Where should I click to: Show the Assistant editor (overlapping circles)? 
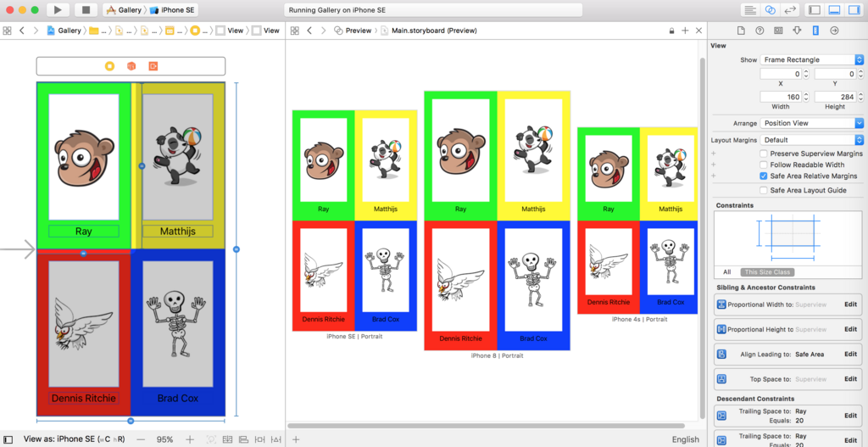[x=770, y=10]
